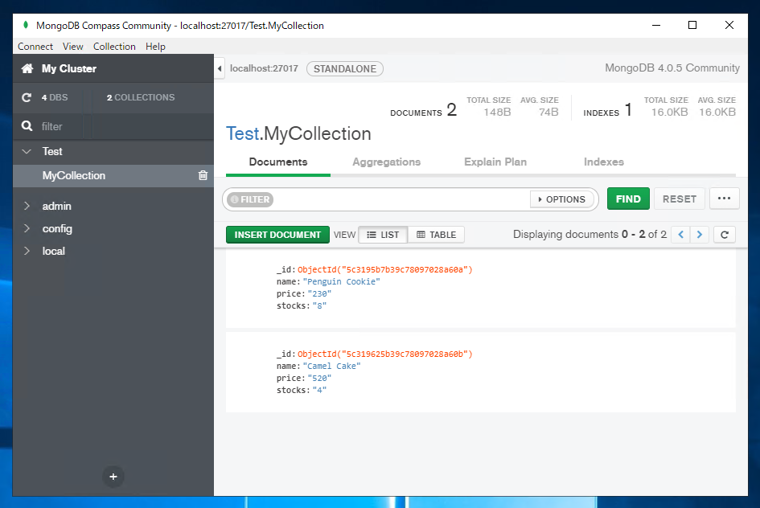This screenshot has height=508, width=760.
Task: Click the STANDALONE badge
Action: 345,69
